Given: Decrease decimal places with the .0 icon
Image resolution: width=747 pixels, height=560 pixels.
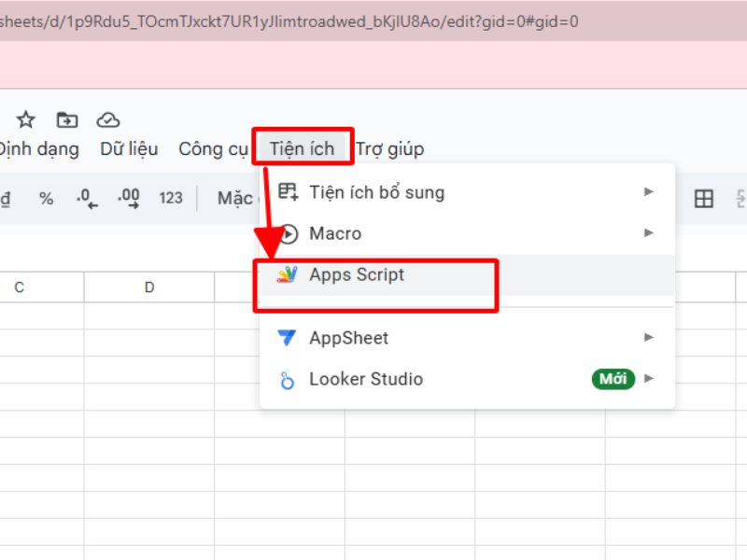Looking at the screenshot, I should click(x=85, y=198).
